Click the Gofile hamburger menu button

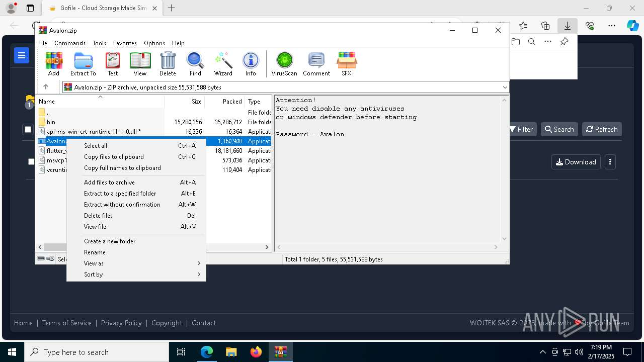tap(21, 55)
